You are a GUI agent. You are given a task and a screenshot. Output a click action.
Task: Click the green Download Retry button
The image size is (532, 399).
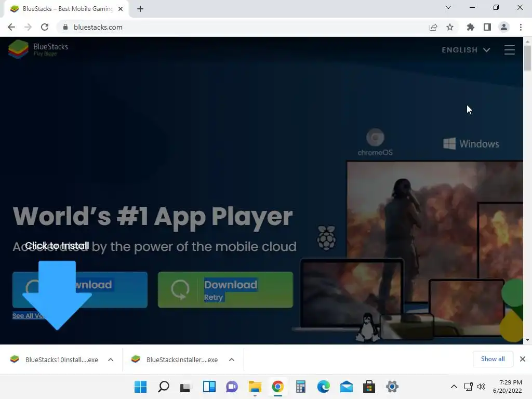225,290
